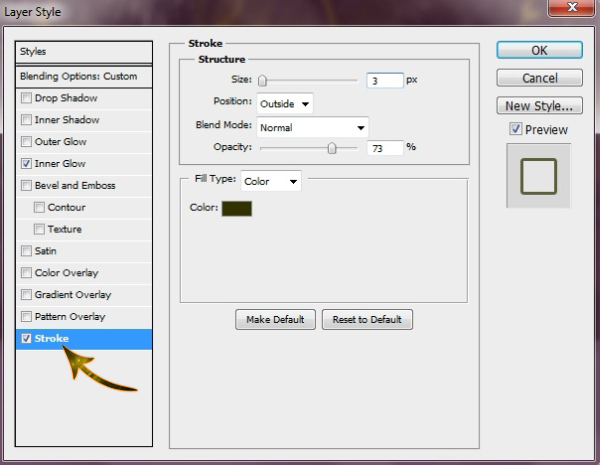Enable the Drop Shadow checkbox
This screenshot has height=465, width=600.
click(x=26, y=98)
